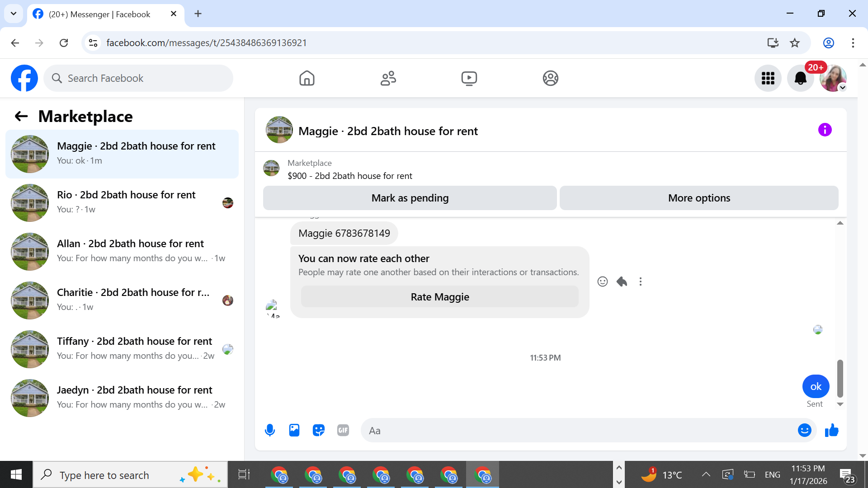Open Facebook notifications bell
Viewport: 868px width, 488px height.
[800, 79]
